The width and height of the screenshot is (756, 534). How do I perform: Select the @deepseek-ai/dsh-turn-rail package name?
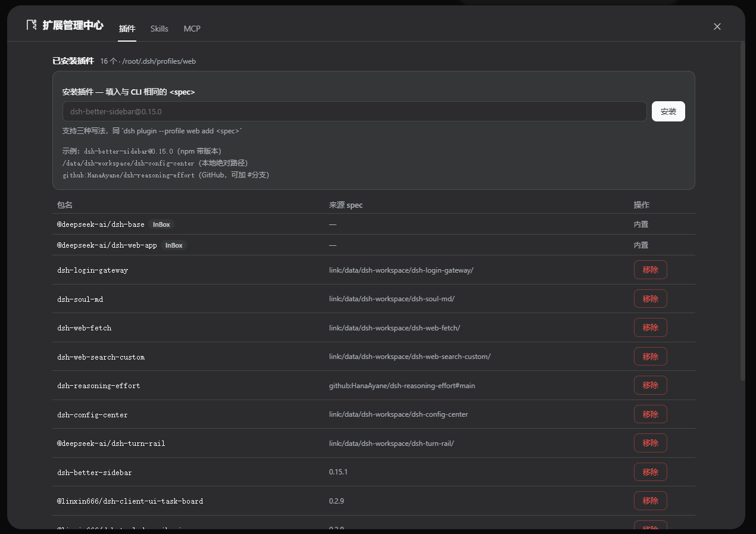click(x=111, y=444)
